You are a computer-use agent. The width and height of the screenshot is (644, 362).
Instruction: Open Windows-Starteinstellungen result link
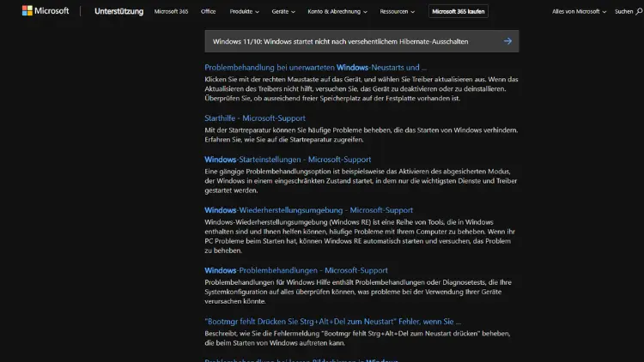(288, 160)
